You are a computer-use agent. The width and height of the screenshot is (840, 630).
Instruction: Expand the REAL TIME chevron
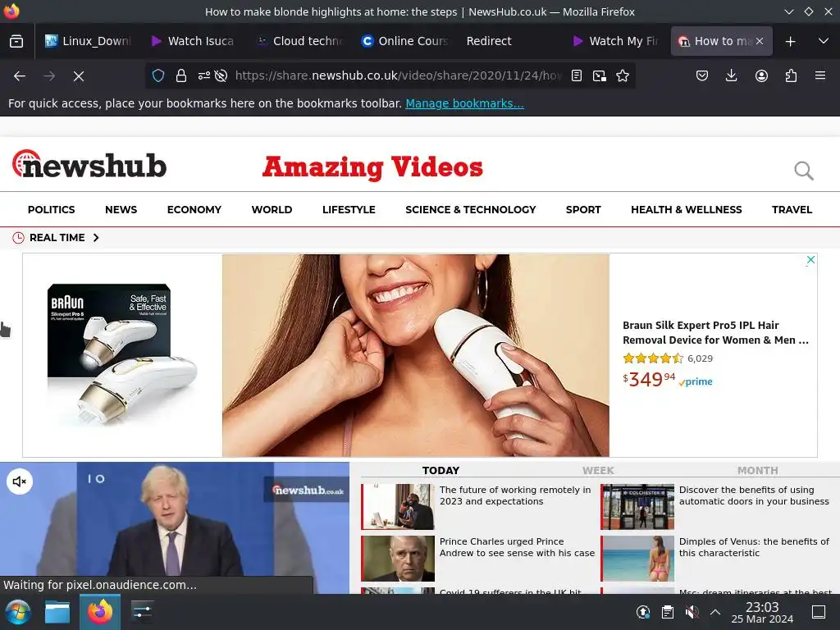click(x=96, y=237)
